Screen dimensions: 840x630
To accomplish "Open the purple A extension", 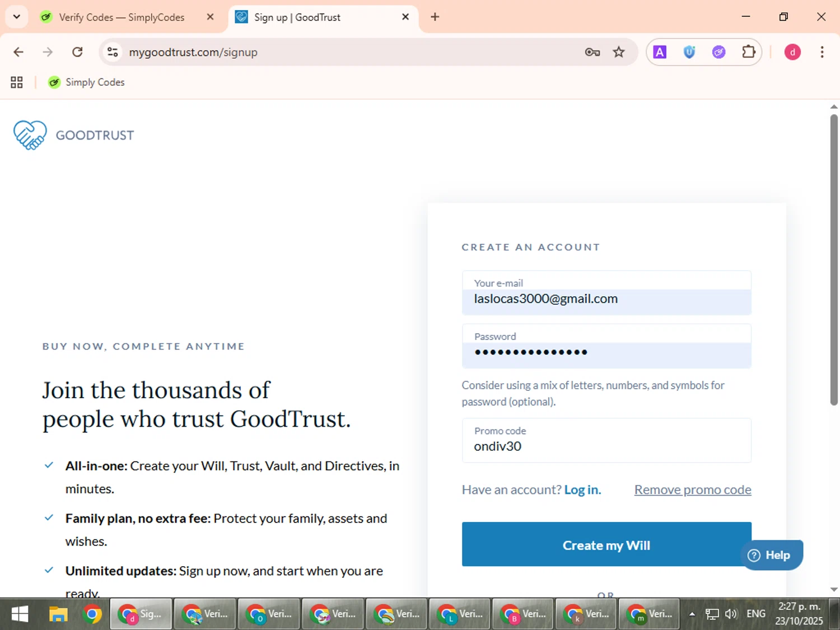I will click(x=660, y=52).
